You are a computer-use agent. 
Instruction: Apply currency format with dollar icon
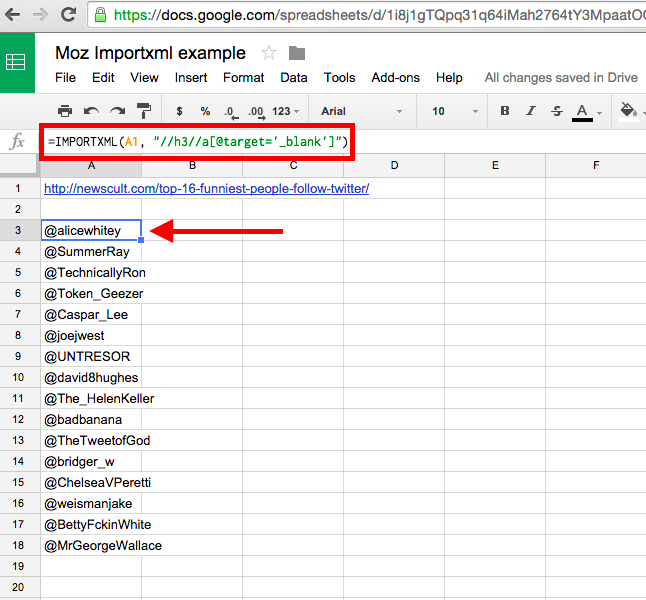pyautogui.click(x=179, y=111)
